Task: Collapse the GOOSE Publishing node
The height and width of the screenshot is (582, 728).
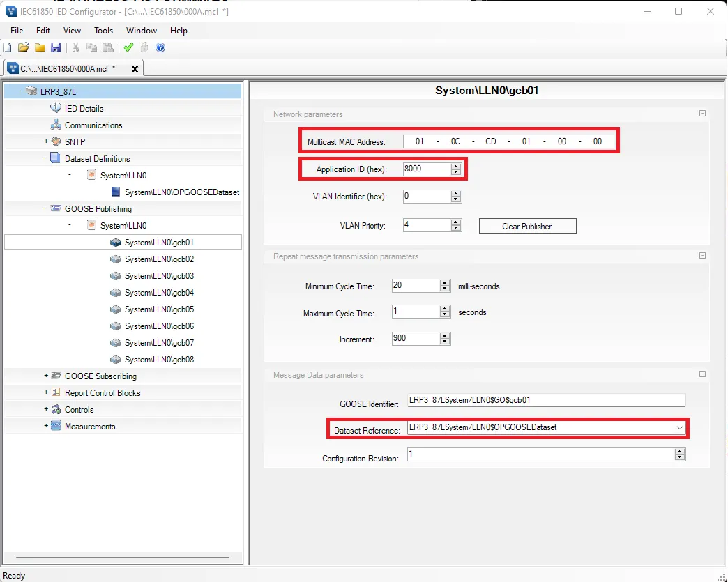Action: (45, 208)
